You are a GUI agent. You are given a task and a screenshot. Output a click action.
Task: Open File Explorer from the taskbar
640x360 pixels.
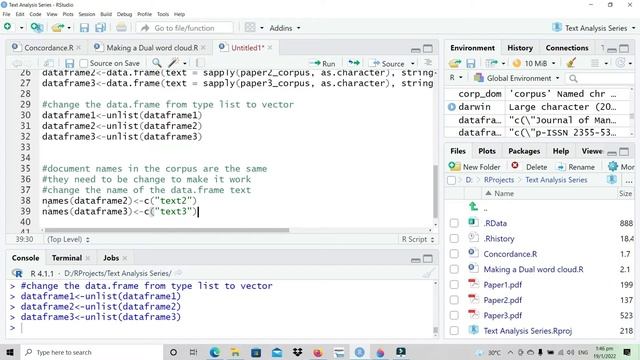click(236, 352)
